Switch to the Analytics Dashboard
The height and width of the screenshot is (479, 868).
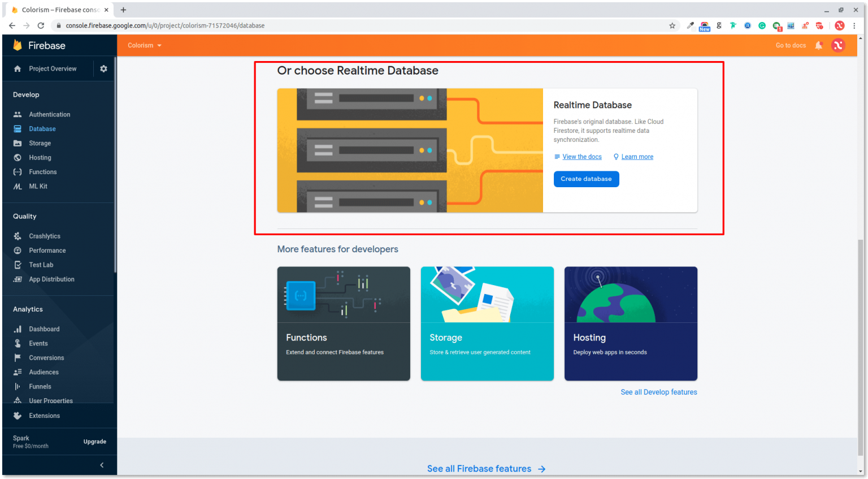coord(45,329)
